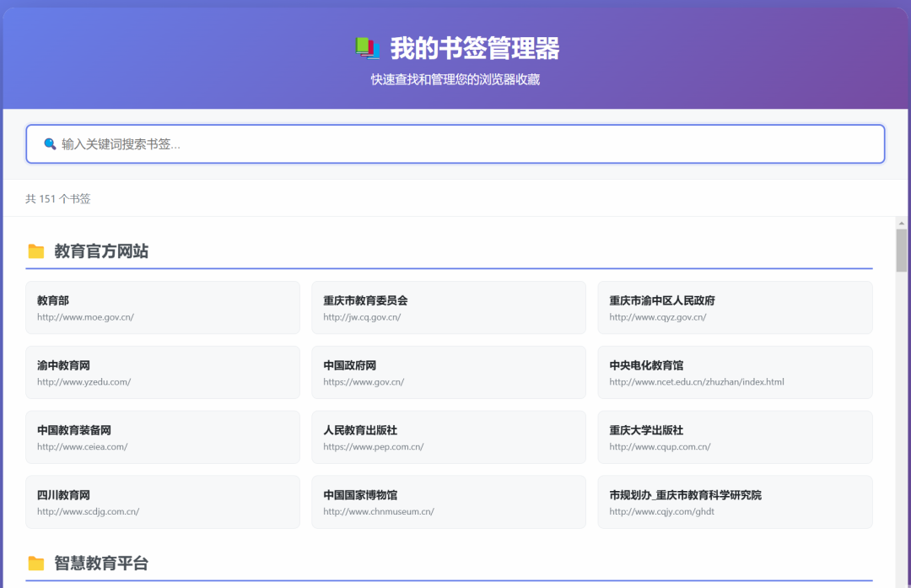
Task: Click the 我的书签管理器 title
Action: pos(475,48)
